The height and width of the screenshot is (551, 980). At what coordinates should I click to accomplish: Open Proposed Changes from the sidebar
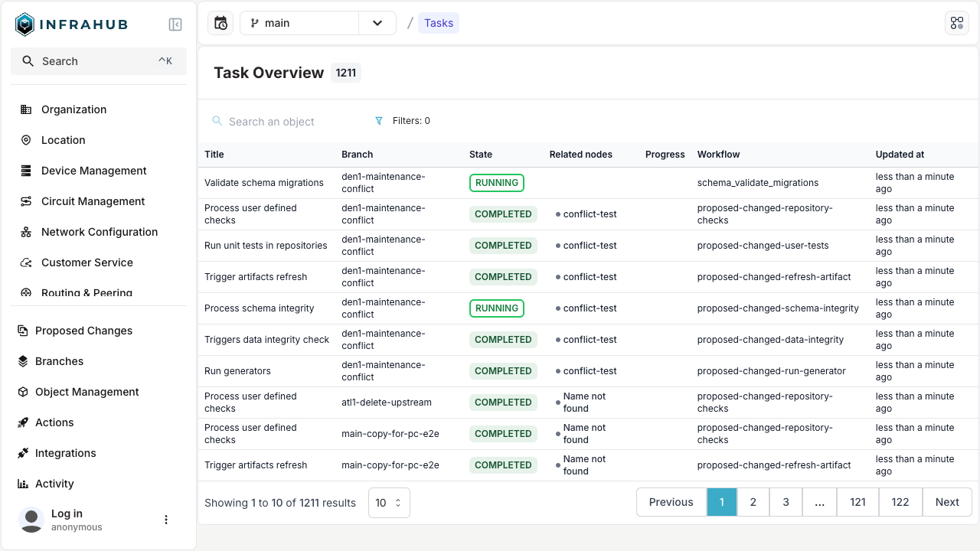(83, 331)
